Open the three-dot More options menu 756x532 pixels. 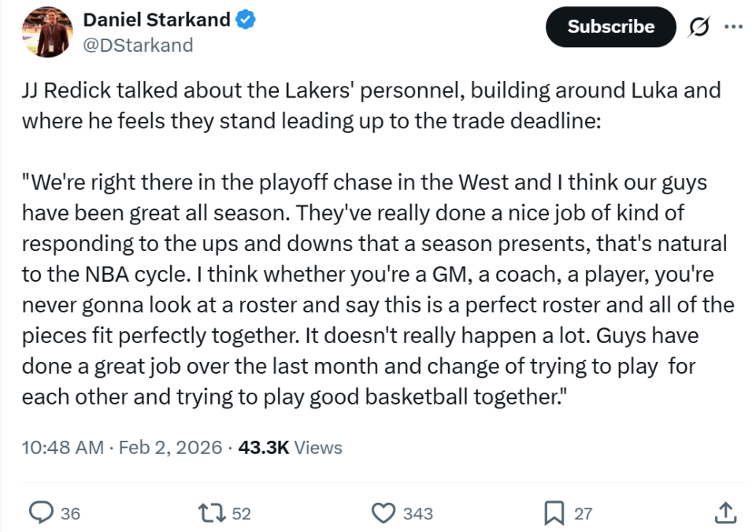pos(732,27)
